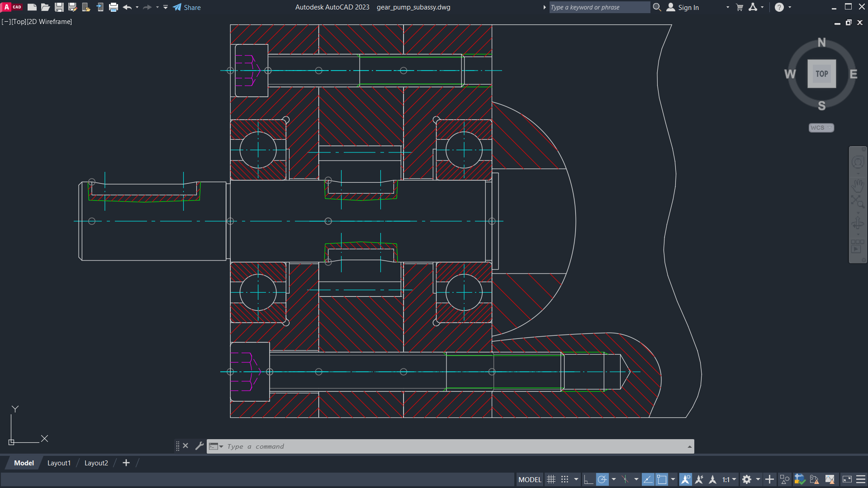
Task: Click the Open file folder icon
Action: point(45,7)
